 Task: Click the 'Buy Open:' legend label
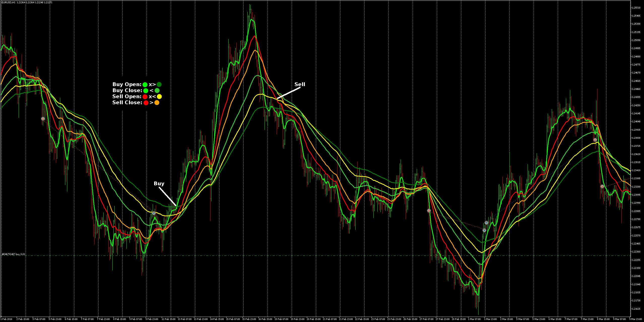pos(127,85)
